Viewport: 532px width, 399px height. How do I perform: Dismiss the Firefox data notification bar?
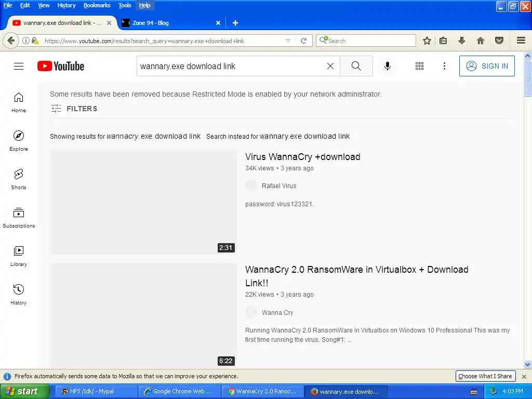pyautogui.click(x=524, y=376)
